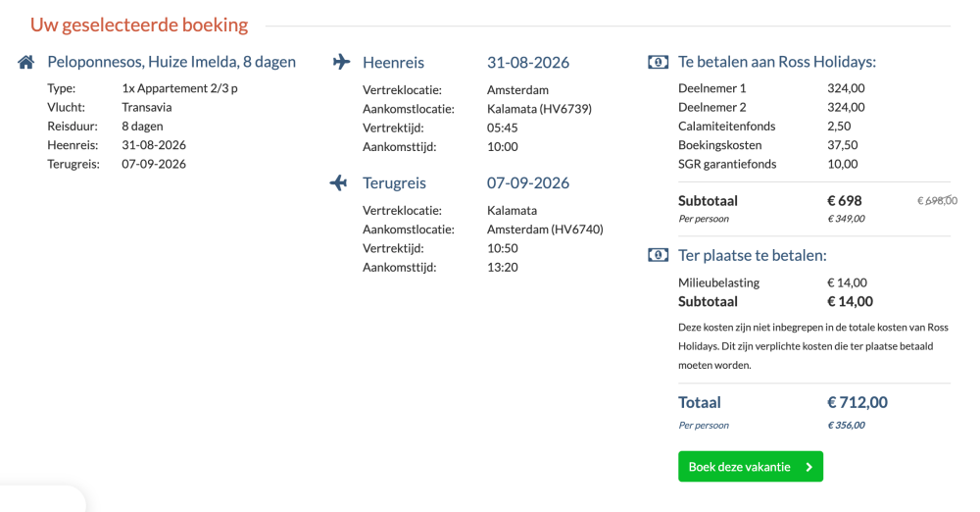Click the money icon beside Te betalen aan Ross Holidays
The image size is (980, 512).
coord(659,62)
